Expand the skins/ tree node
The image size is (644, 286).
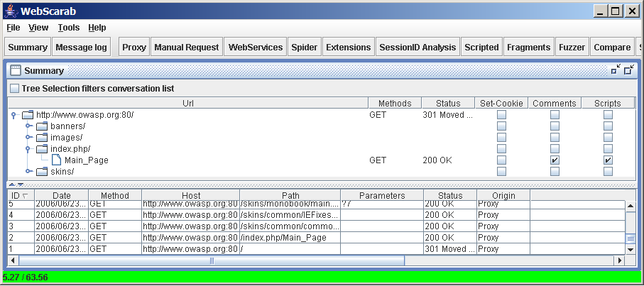28,172
